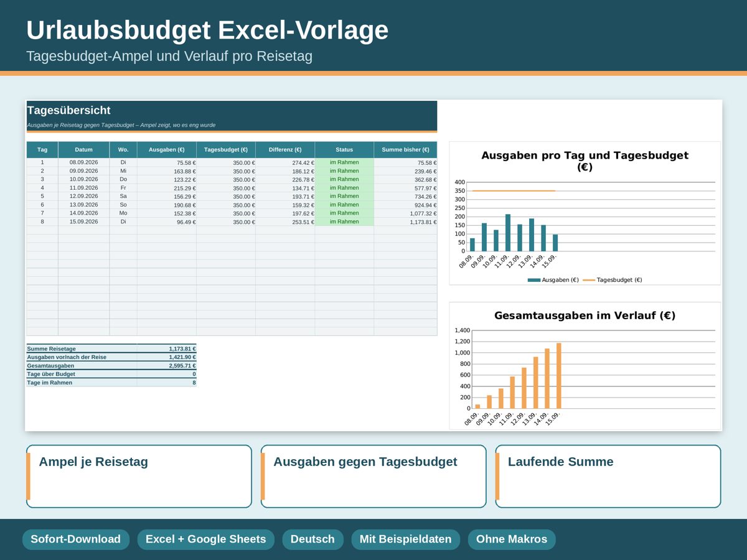Click the Deutsch language badge
This screenshot has height=560, width=747.
(312, 539)
